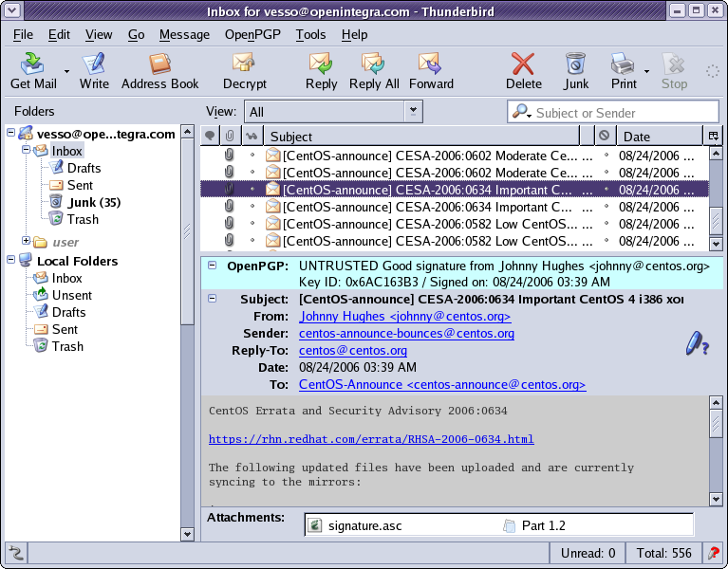Open the signature.asc attachment

click(356, 525)
